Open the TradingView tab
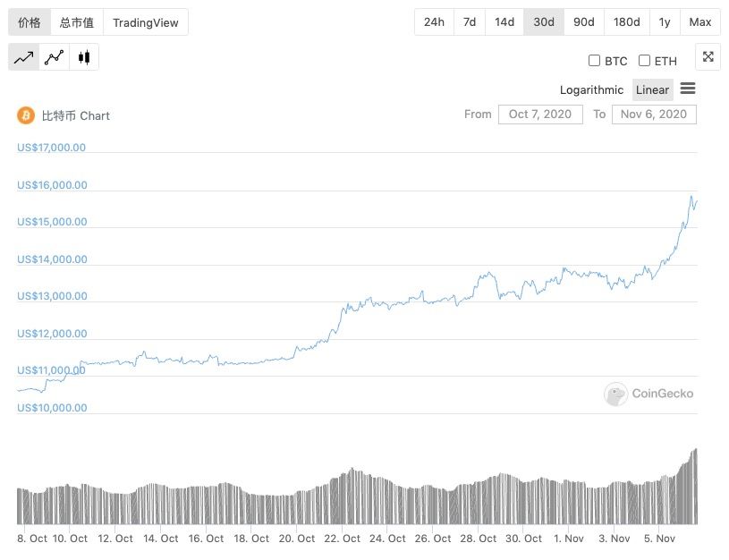Screen dimensions: 729x560 [x=146, y=22]
